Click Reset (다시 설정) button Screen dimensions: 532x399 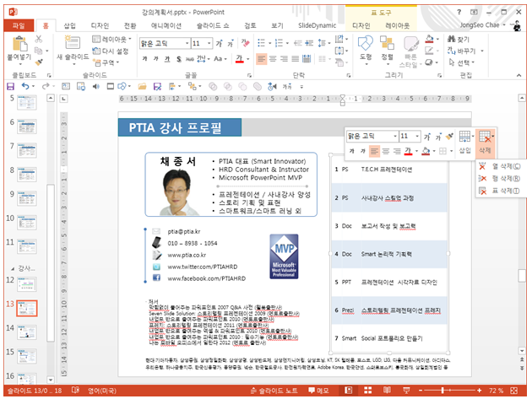click(111, 51)
